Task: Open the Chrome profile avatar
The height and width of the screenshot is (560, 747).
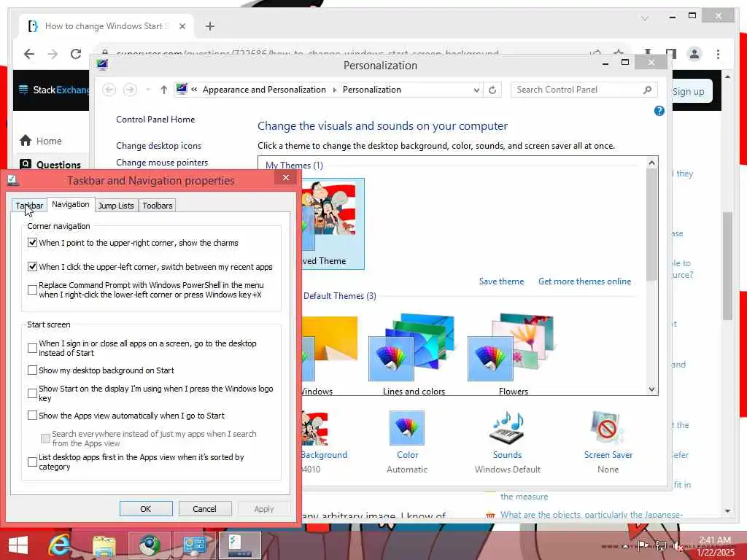Action: click(x=694, y=54)
